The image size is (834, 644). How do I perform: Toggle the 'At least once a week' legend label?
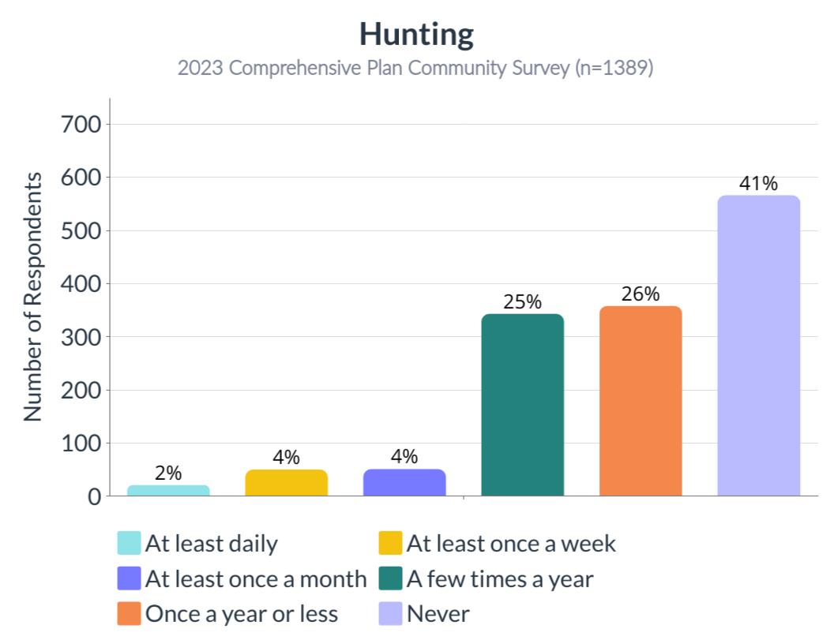click(511, 543)
